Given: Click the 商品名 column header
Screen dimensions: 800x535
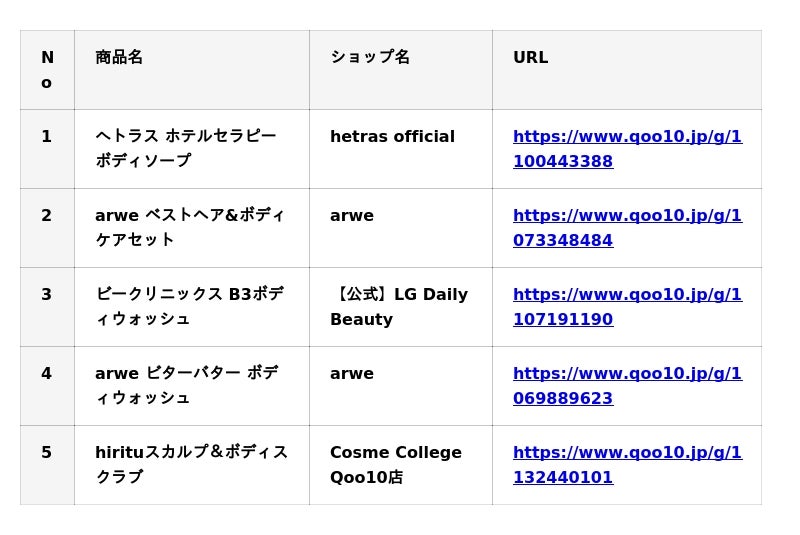Looking at the screenshot, I should (x=119, y=58).
